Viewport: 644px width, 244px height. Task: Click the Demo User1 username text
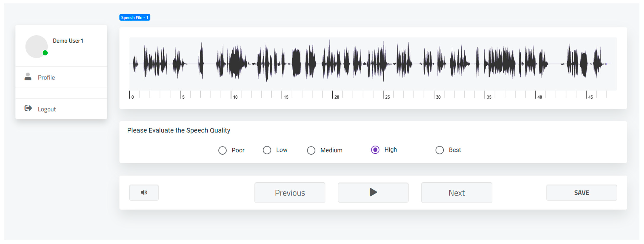(68, 41)
